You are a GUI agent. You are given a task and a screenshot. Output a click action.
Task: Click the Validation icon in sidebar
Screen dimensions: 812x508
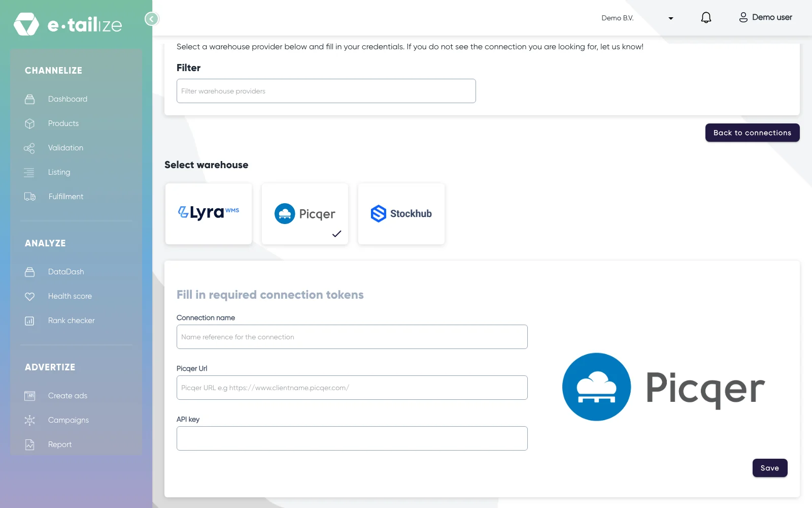click(29, 148)
